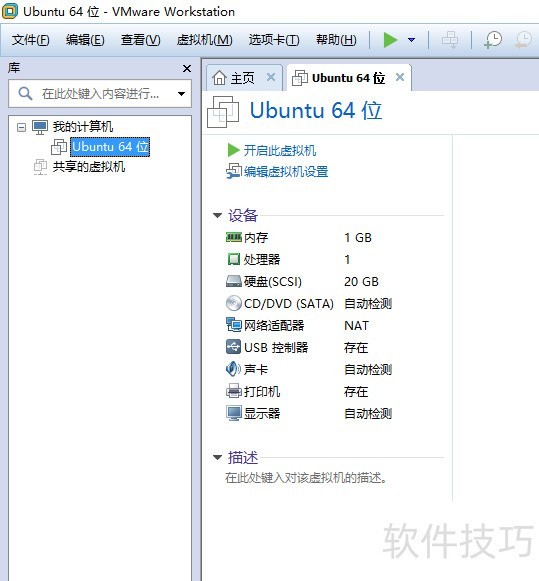Select 我的计算机 in the library tree

pos(83,127)
